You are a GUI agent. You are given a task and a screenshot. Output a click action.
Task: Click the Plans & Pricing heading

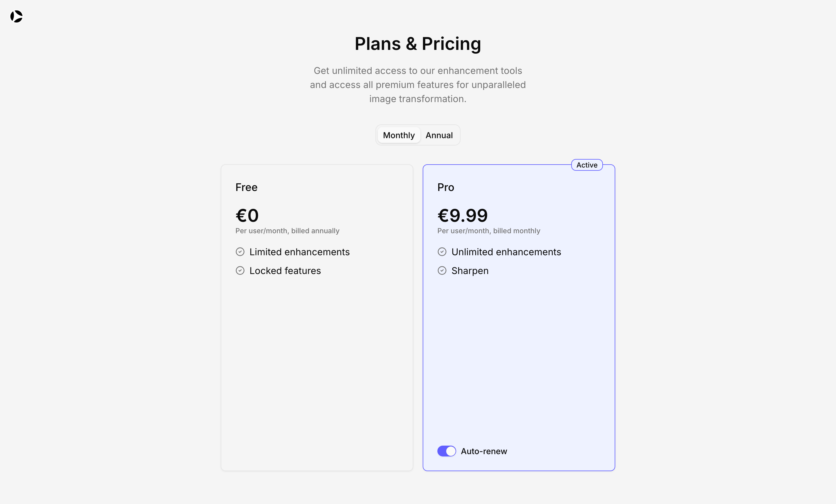point(418,44)
